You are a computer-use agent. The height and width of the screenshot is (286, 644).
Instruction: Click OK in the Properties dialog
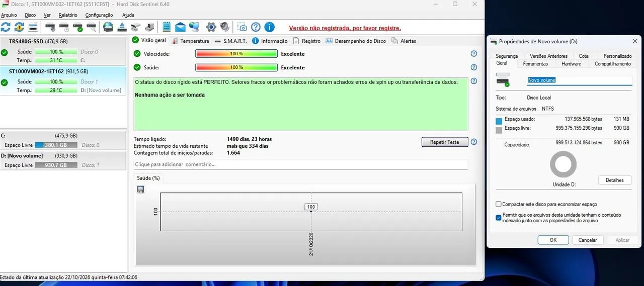[x=553, y=240]
